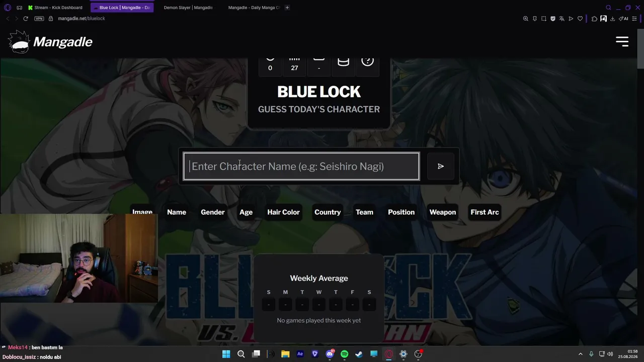Click the Weapon column header
The height and width of the screenshot is (362, 644).
point(443,212)
